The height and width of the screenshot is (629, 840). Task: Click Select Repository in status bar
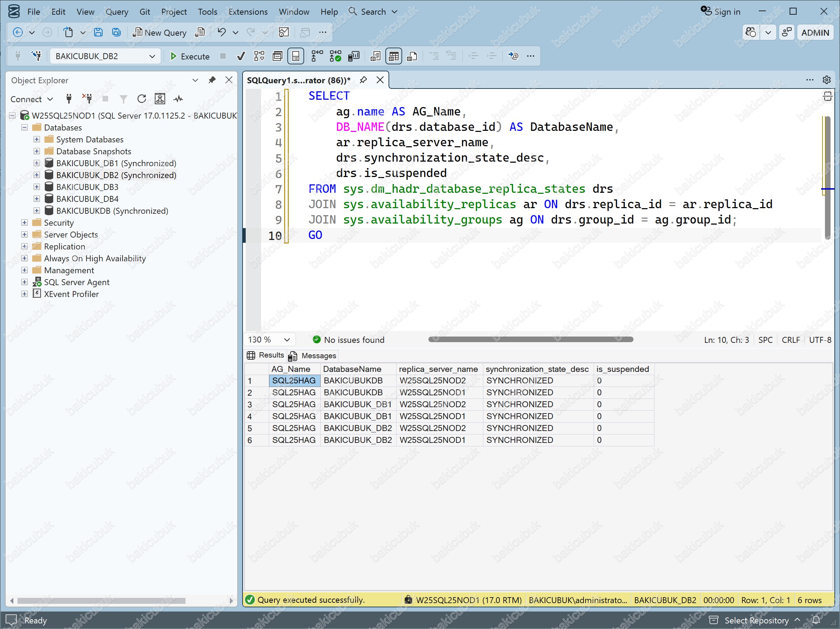click(x=756, y=620)
